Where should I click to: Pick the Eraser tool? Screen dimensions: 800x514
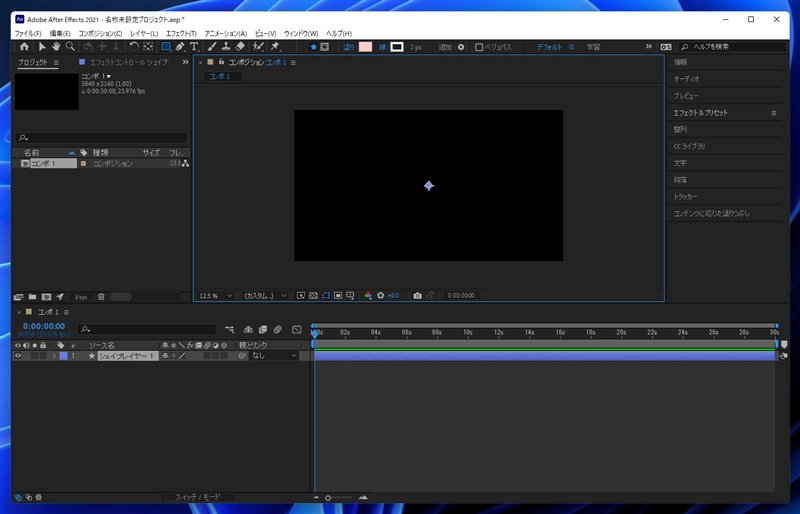point(241,46)
